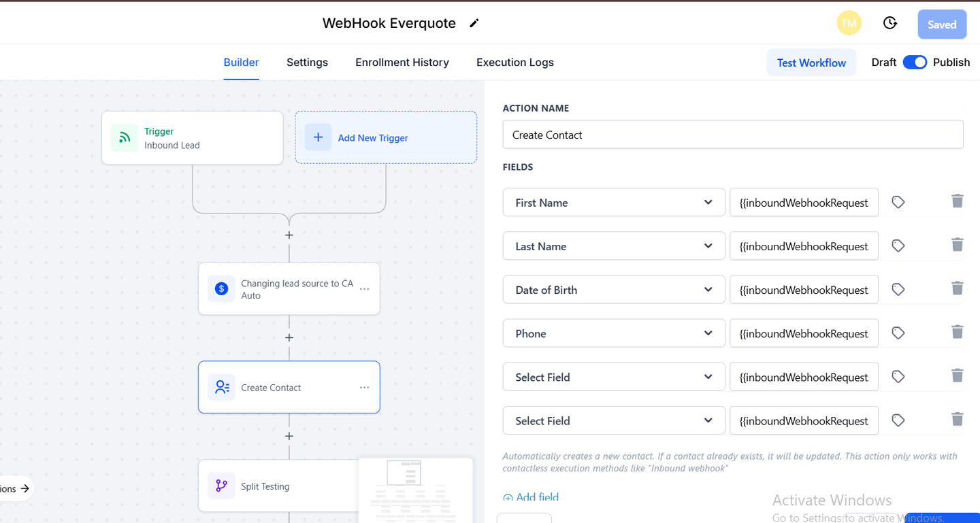Viewport: 980px width, 523px height.
Task: Open the version history clock icon
Action: (x=889, y=24)
